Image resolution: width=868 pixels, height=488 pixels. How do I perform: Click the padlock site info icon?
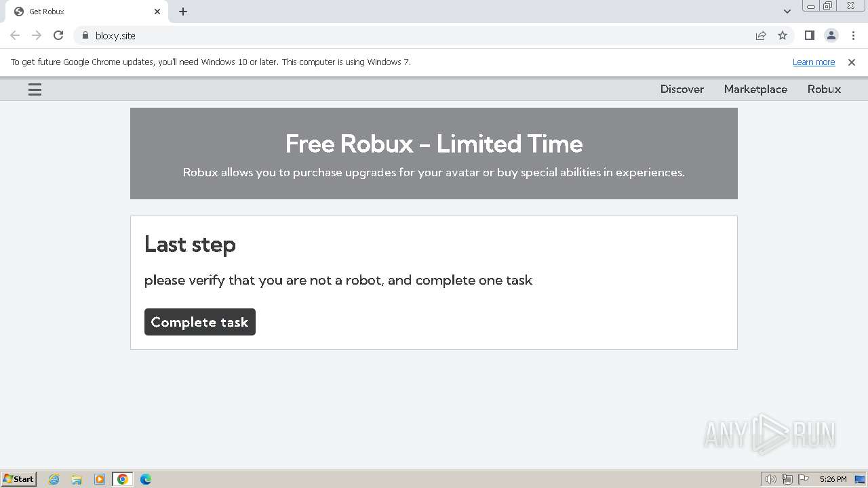(x=85, y=35)
